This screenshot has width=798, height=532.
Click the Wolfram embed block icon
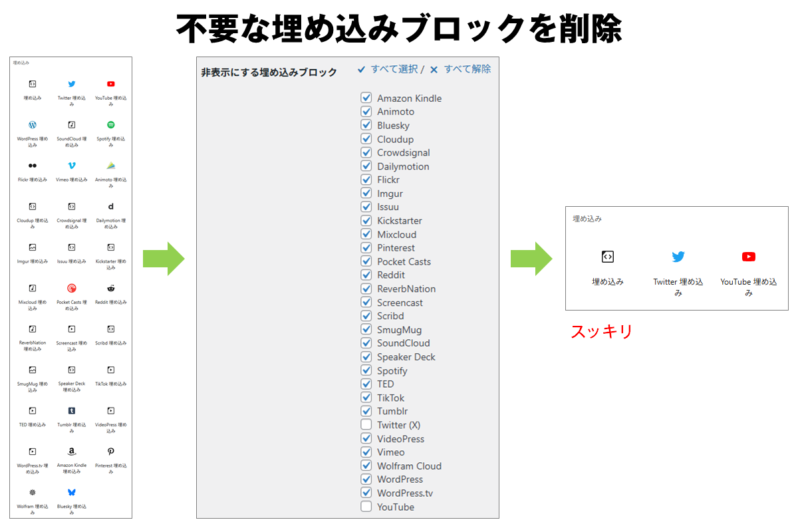(33, 492)
